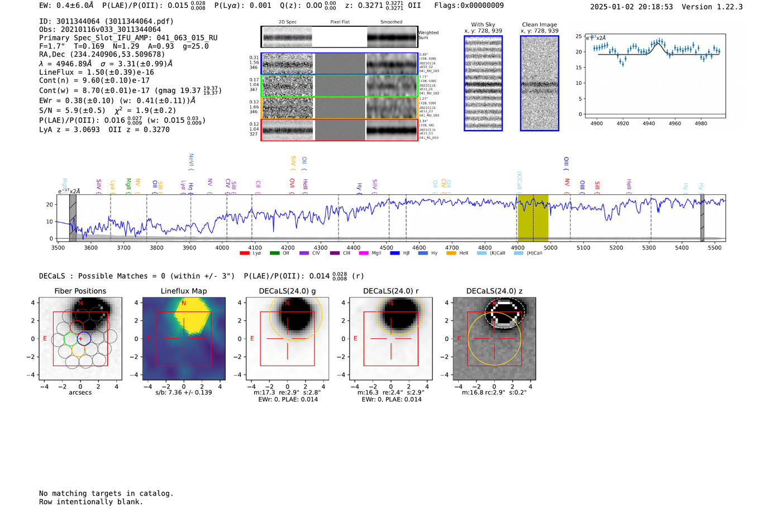Image resolution: width=782 pixels, height=532 pixels.
Task: Click the hatched gray band near 3540Å
Action: [73, 218]
